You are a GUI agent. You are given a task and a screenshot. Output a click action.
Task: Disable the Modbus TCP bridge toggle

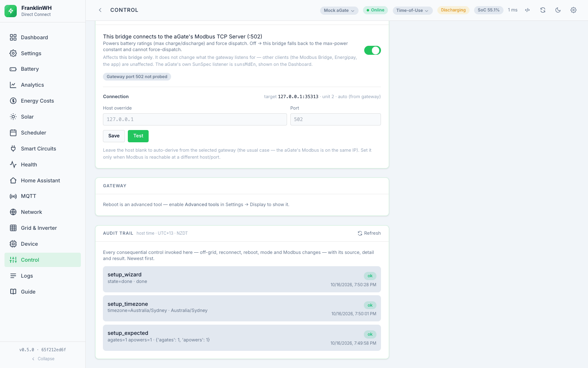pos(372,50)
